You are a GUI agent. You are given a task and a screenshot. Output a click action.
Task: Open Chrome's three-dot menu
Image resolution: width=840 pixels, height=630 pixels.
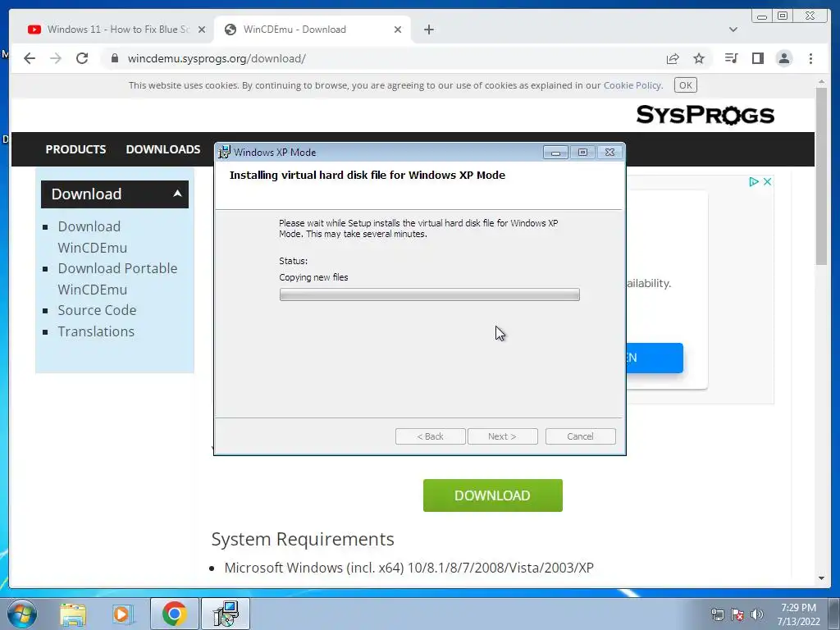(810, 58)
